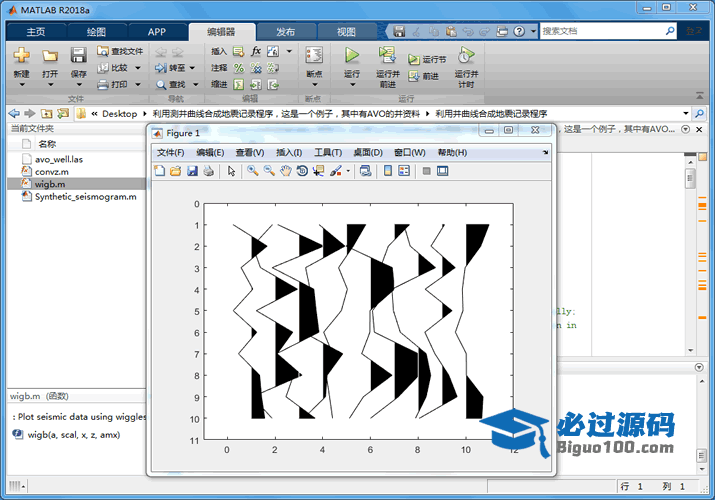Open Figure 1 文件(F) menu
715x500 pixels.
click(171, 153)
